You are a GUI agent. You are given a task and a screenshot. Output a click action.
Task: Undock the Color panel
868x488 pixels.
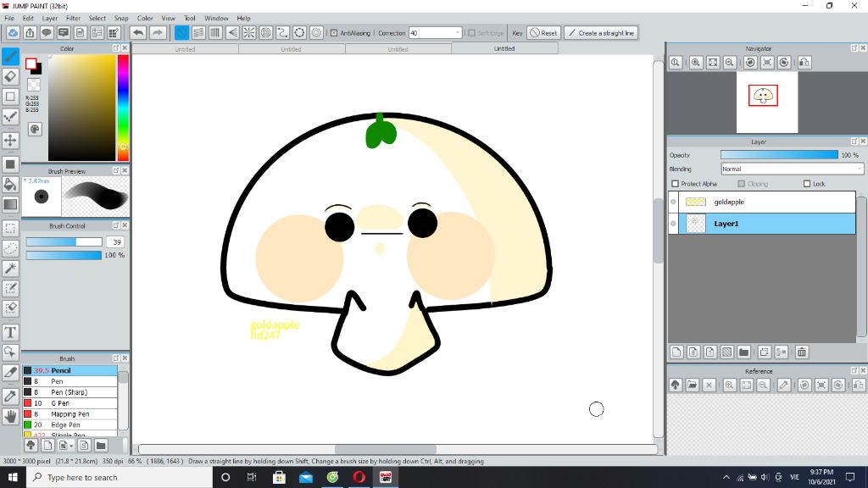coord(115,48)
